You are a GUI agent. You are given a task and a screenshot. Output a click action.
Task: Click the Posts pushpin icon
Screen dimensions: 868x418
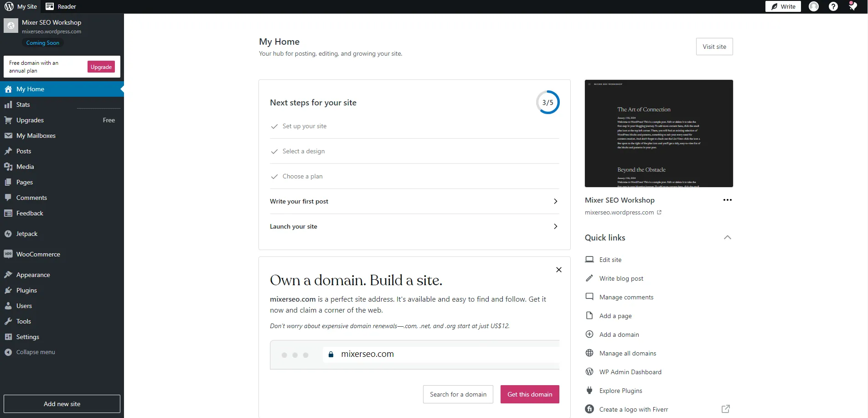pyautogui.click(x=8, y=151)
